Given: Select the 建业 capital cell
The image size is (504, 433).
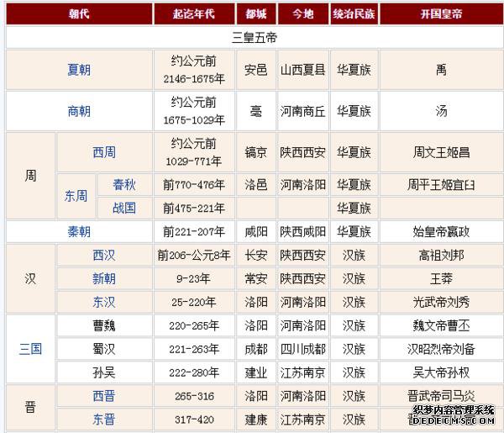Looking at the screenshot, I should (x=256, y=372).
